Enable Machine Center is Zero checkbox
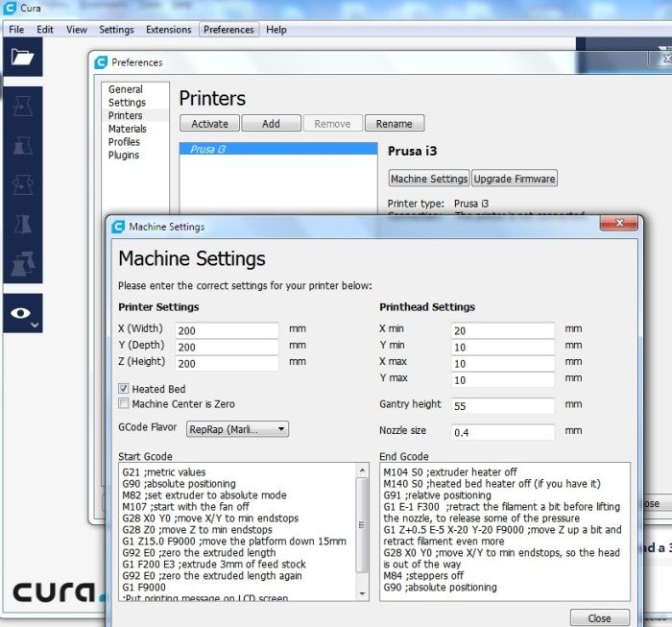Image resolution: width=672 pixels, height=627 pixels. pyautogui.click(x=124, y=404)
